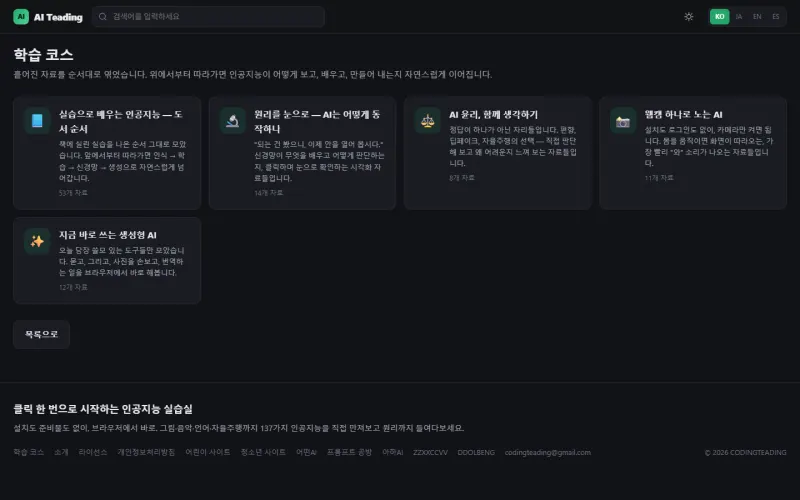Click the 53개 자료 count text
This screenshot has width=800, height=500.
(x=73, y=193)
